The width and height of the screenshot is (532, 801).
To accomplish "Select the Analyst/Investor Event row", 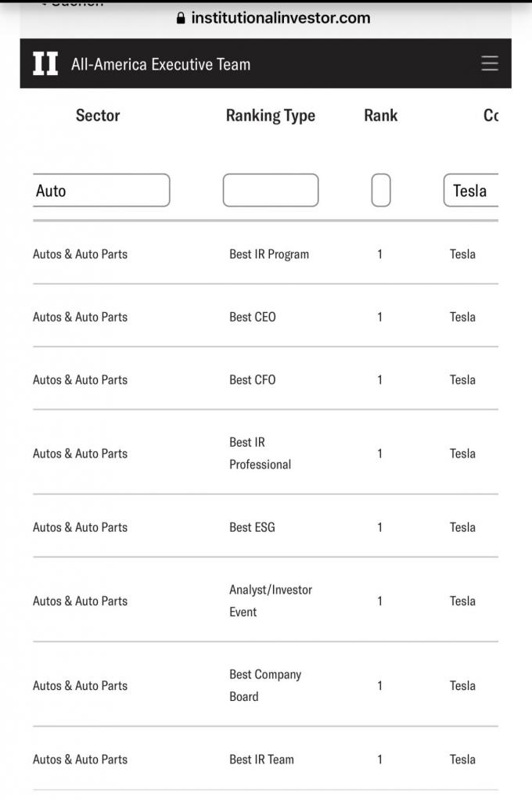I will (265, 601).
